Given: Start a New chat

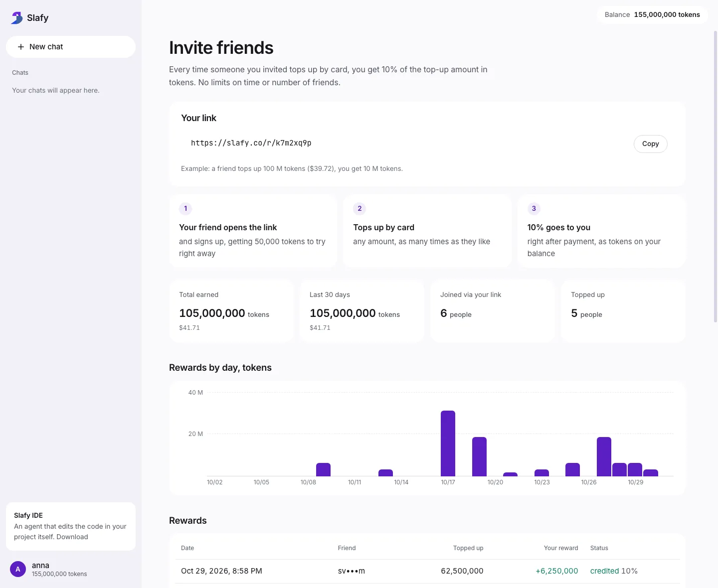Looking at the screenshot, I should (x=71, y=47).
